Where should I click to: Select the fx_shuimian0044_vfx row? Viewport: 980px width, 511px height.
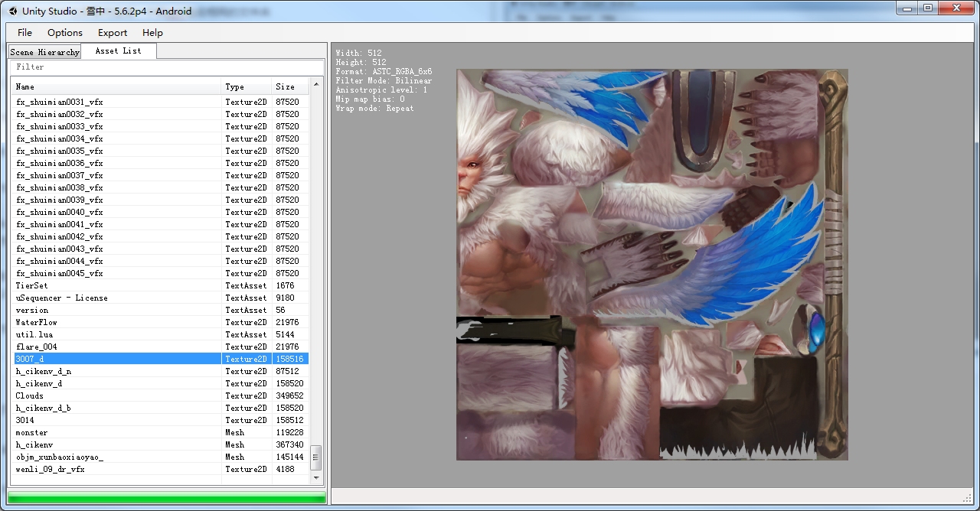pyautogui.click(x=161, y=261)
